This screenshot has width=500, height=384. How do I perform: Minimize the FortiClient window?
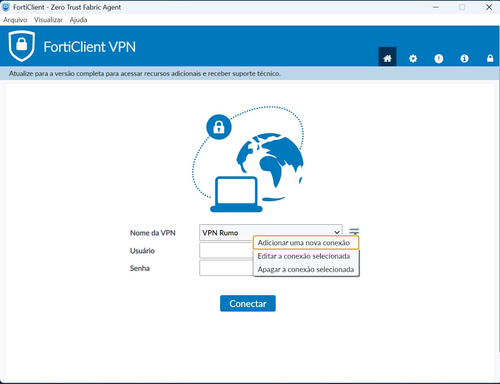click(x=436, y=7)
